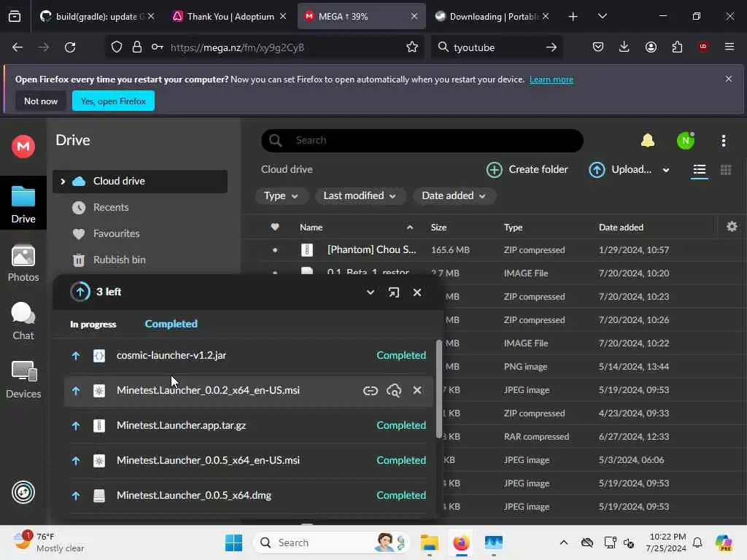The image size is (747, 560).
Task: Open MEGA notifications bell
Action: (x=648, y=141)
